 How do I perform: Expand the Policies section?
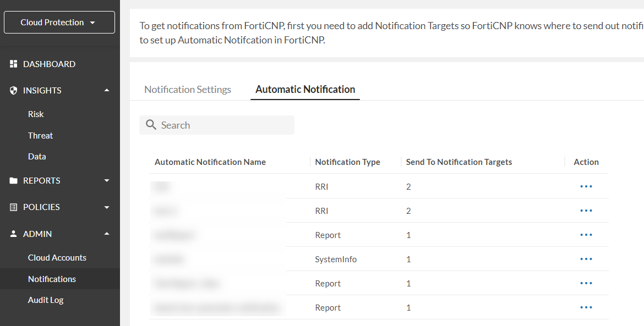pyautogui.click(x=107, y=207)
